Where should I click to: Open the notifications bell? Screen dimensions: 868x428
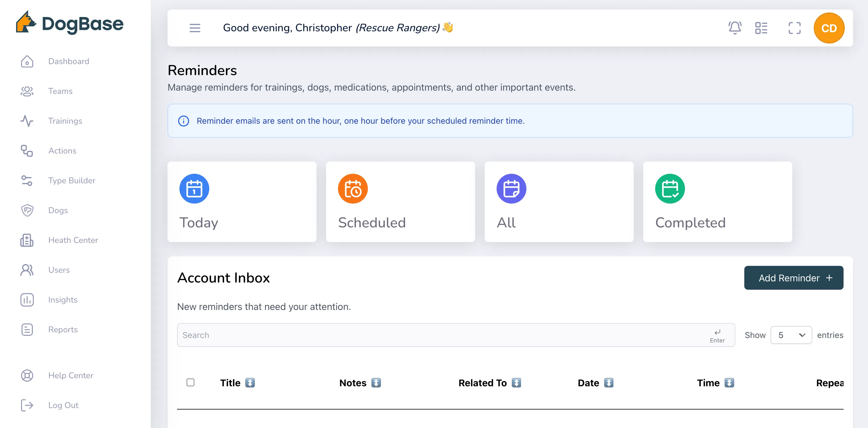point(734,28)
